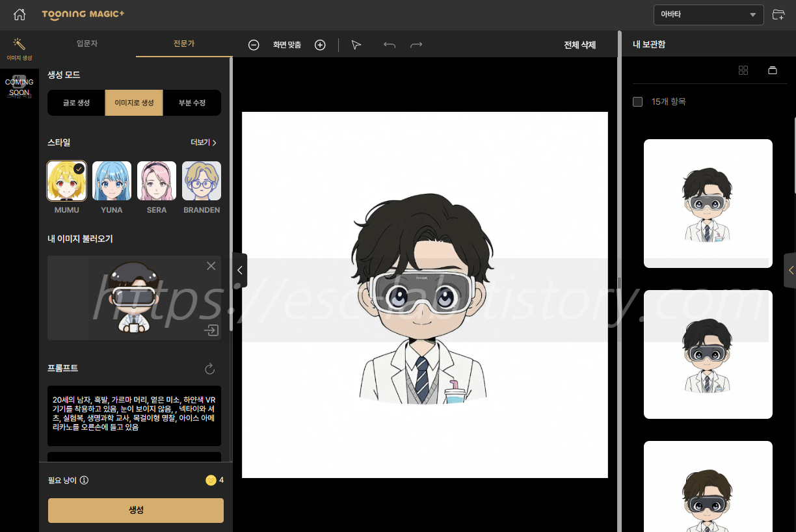Screen dimensions: 796x532
Task: Open the 아바타 dropdown
Action: tap(708, 14)
